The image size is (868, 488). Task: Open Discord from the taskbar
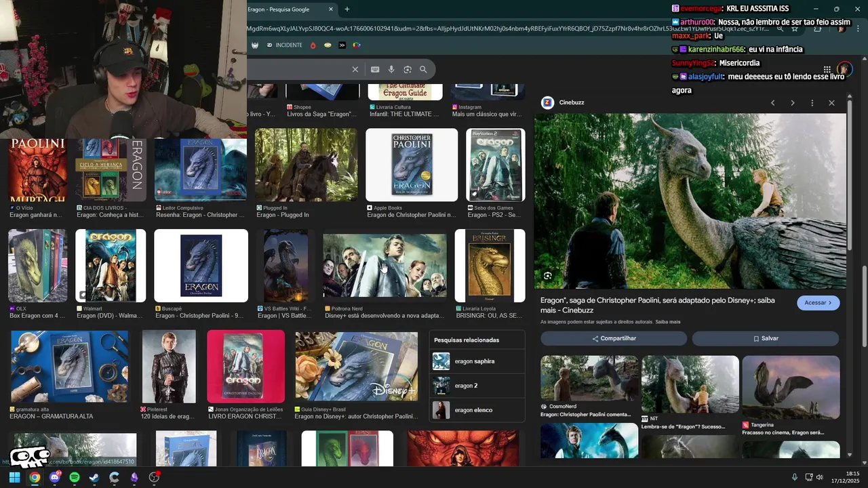[x=55, y=477]
